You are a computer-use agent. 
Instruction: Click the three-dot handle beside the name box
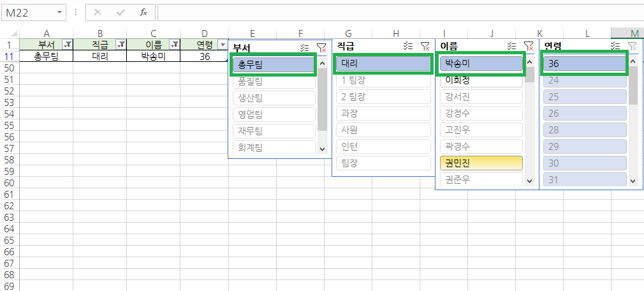76,12
